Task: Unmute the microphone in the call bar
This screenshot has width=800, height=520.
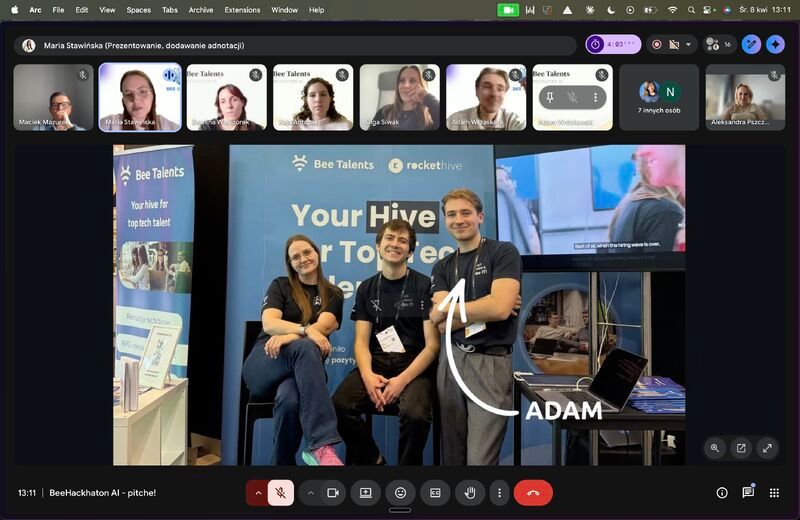Action: click(281, 492)
